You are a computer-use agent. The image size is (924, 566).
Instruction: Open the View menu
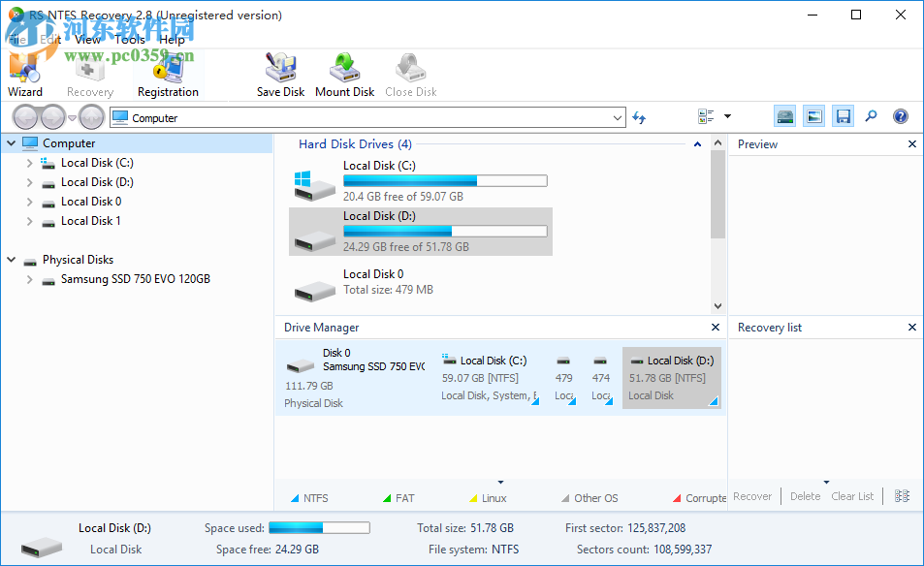click(87, 40)
